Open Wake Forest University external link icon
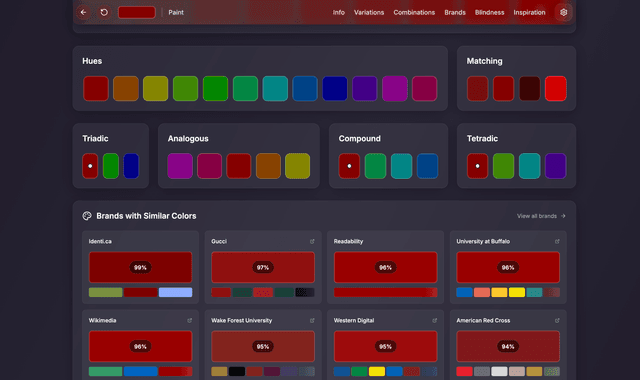 pyautogui.click(x=312, y=320)
